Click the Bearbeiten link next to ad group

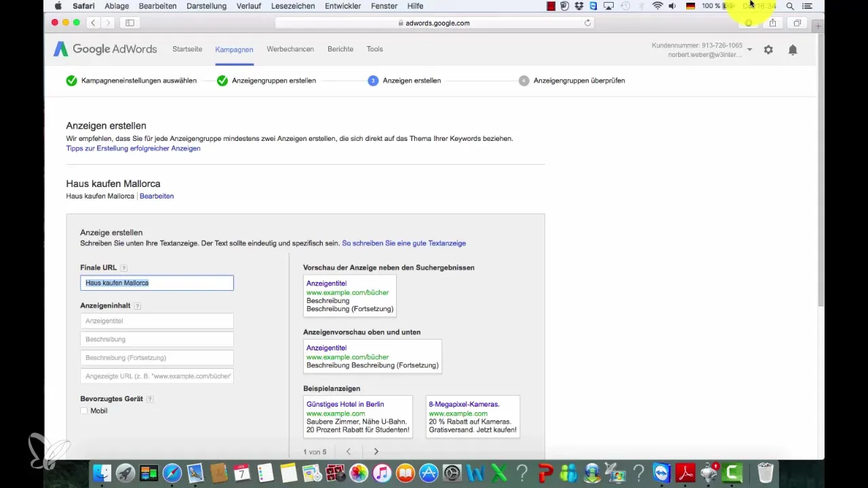click(x=157, y=196)
